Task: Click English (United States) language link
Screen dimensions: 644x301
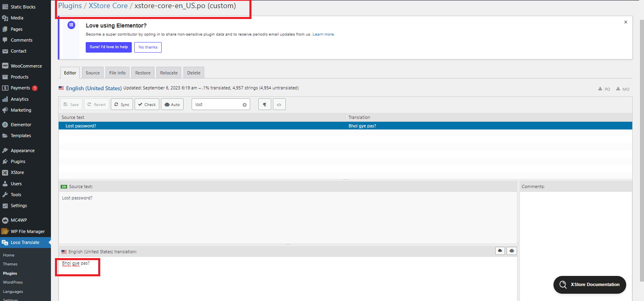Action: (94, 88)
